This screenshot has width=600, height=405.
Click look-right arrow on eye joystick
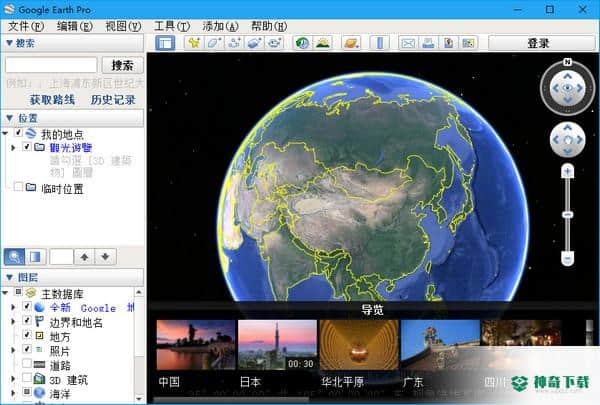click(580, 88)
